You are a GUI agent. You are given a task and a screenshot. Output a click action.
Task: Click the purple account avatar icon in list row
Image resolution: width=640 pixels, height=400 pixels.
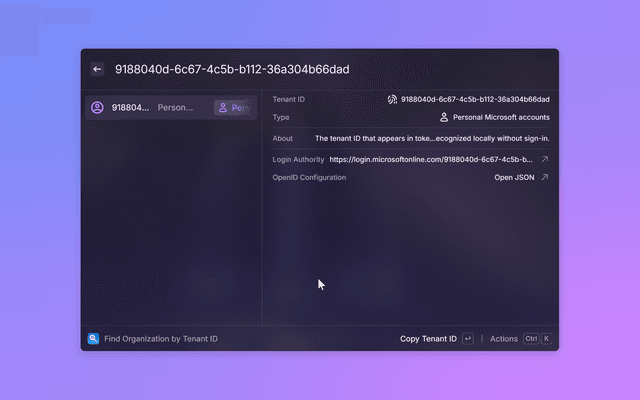97,107
